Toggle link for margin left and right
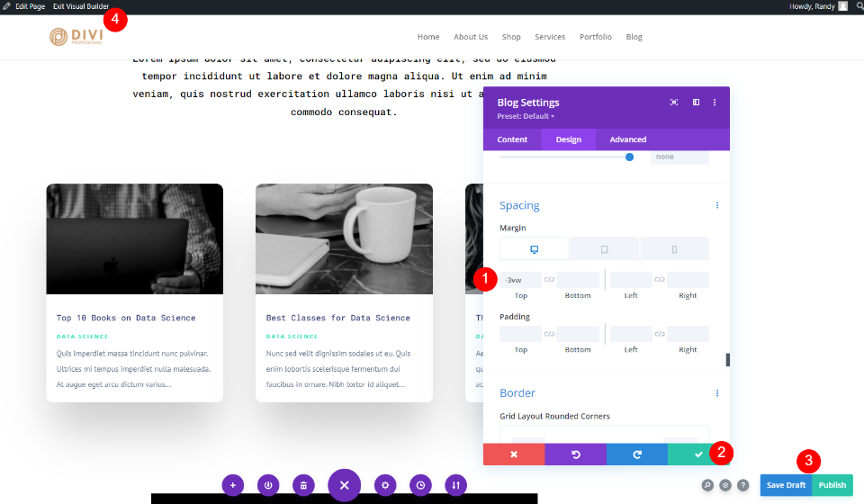The height and width of the screenshot is (504, 864). click(660, 280)
